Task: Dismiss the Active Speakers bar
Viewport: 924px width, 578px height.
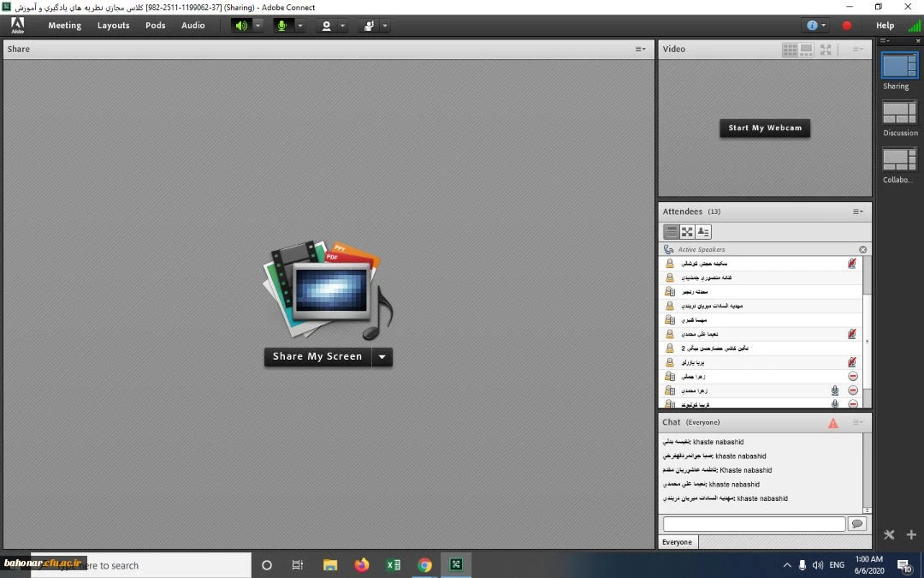Action: [x=862, y=250]
